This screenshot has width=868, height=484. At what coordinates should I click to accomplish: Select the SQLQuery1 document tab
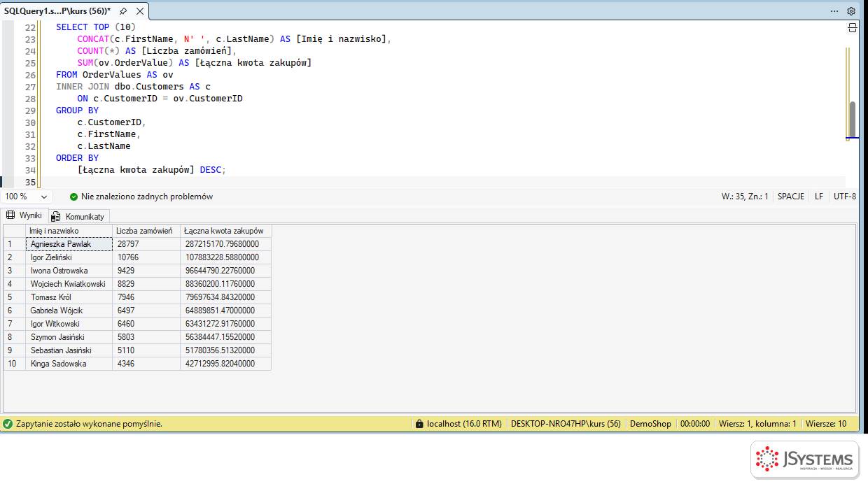pyautogui.click(x=57, y=11)
